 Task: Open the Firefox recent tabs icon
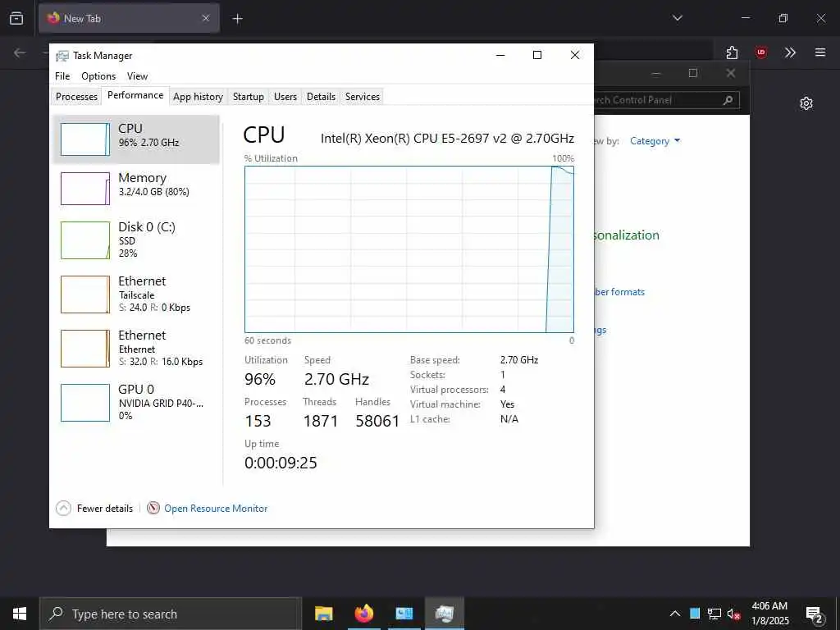tap(16, 18)
